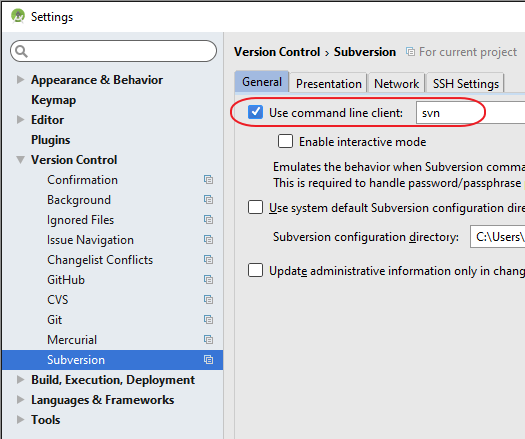Screen dimensions: 525x439
Task: Click the project-level icon beside Background
Action: click(208, 200)
